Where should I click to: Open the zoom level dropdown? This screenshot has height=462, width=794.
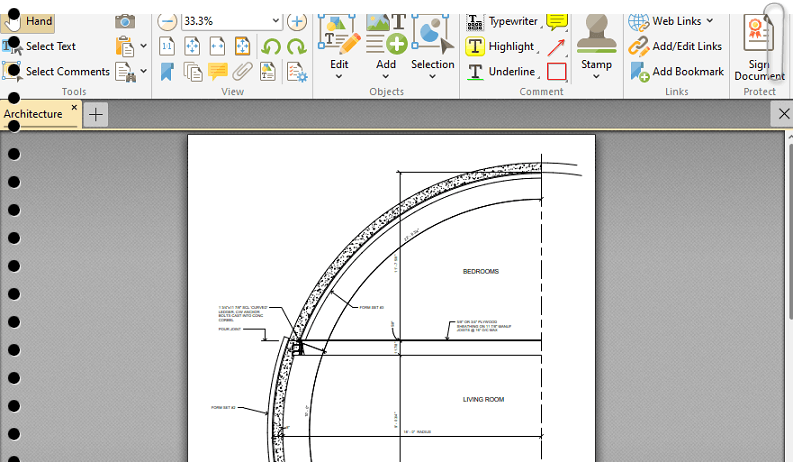pyautogui.click(x=275, y=21)
